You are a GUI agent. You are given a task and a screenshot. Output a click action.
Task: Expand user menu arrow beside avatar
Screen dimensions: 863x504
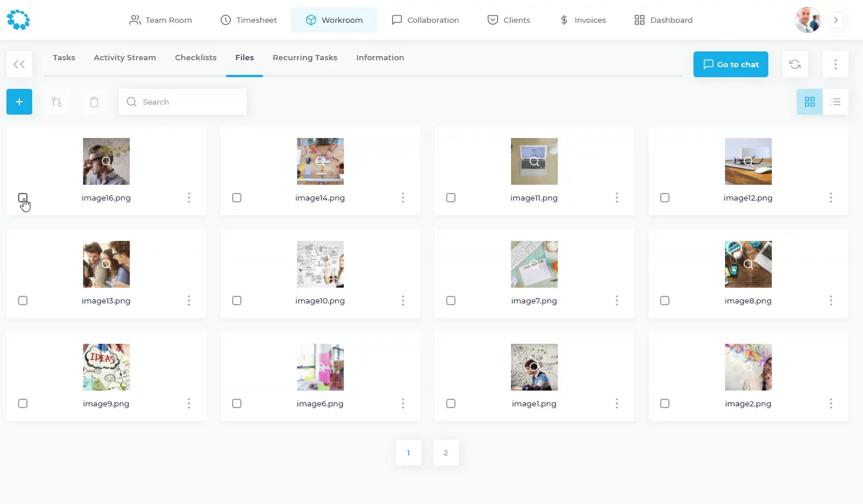click(836, 20)
